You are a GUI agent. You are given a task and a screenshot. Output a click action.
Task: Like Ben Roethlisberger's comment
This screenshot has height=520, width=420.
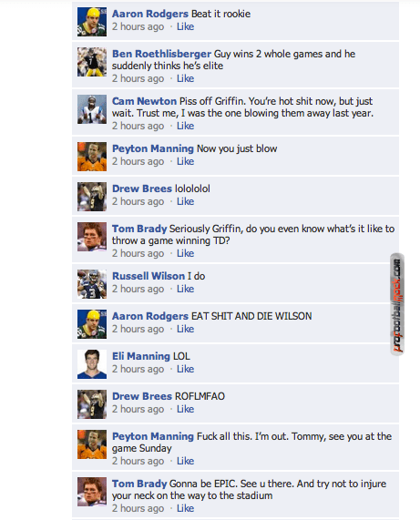pos(185,78)
